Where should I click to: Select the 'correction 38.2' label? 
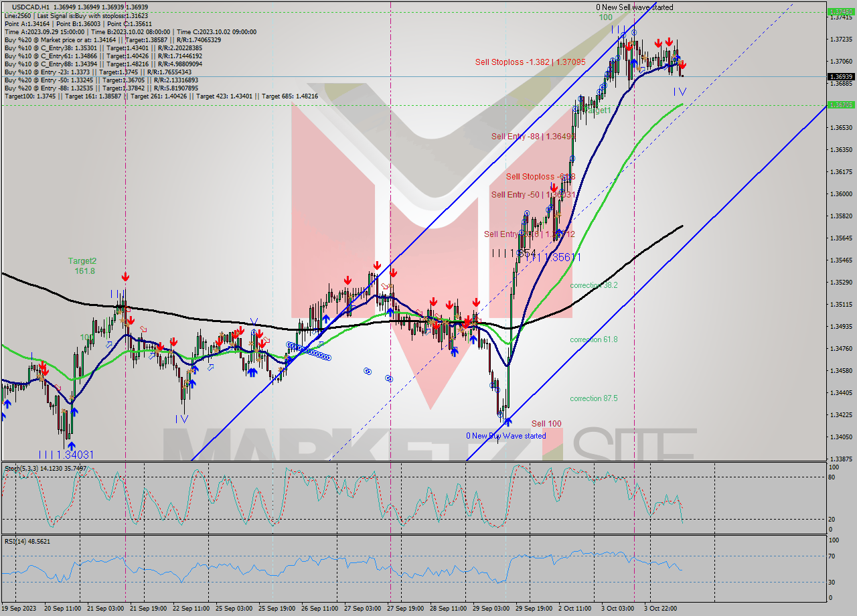(x=594, y=285)
